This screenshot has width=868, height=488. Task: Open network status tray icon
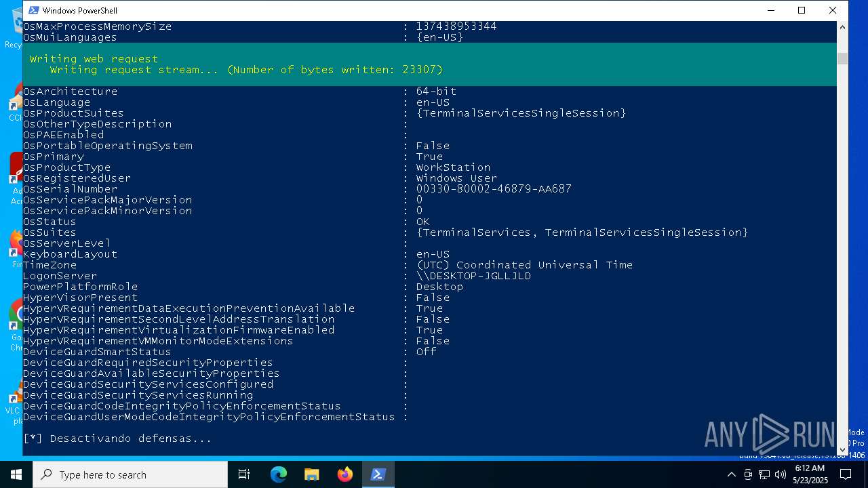coord(764,474)
